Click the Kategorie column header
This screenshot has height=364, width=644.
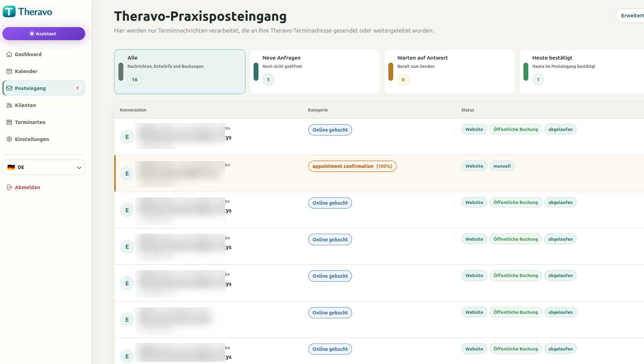click(318, 110)
